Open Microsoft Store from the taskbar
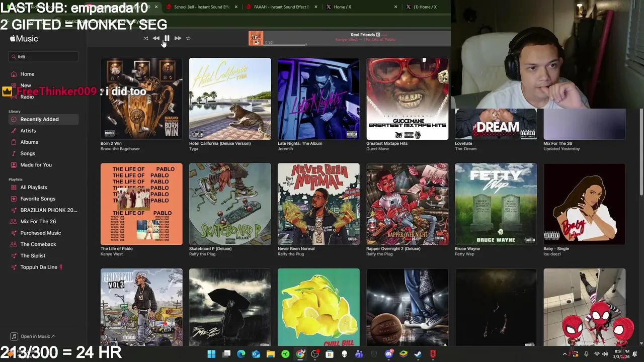This screenshot has height=362, width=644. coord(330,354)
